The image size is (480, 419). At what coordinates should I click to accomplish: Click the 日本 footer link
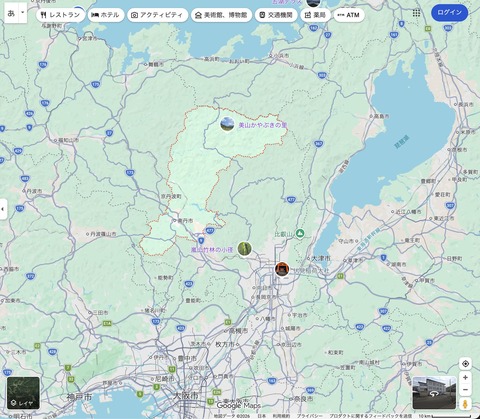pyautogui.click(x=262, y=416)
